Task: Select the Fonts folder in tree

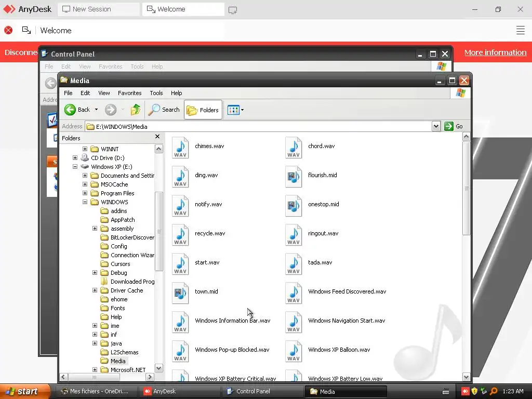Action: [117, 308]
